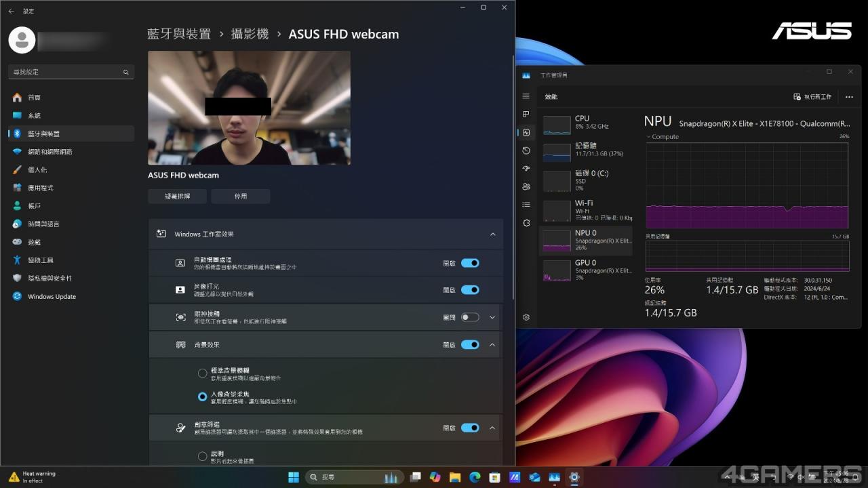The image size is (868, 488).
Task: Turn off 肖像打光 switch
Action: point(470,289)
